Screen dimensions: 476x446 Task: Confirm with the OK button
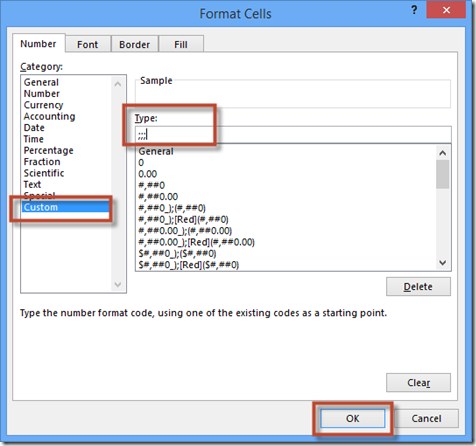pos(352,418)
